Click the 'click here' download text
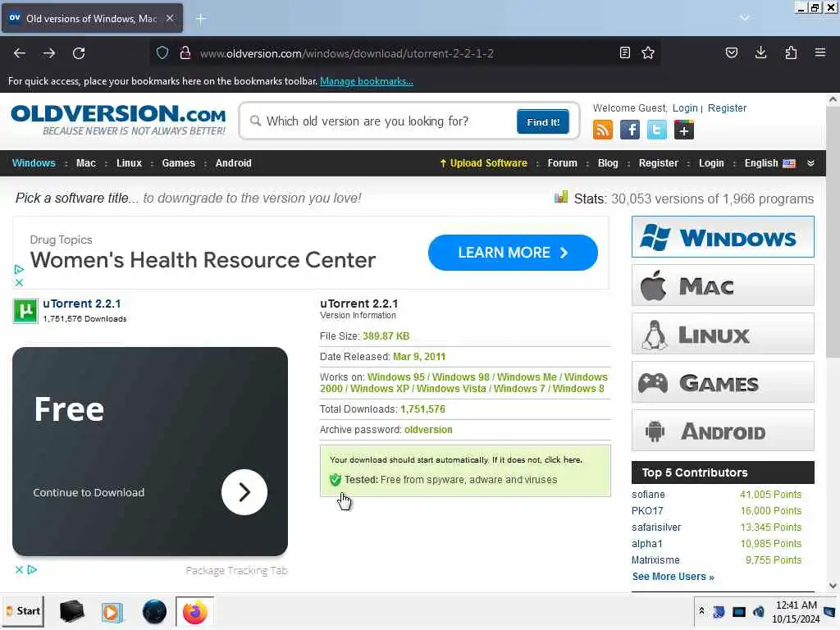Viewport: 840px width, 630px height. pos(563,460)
